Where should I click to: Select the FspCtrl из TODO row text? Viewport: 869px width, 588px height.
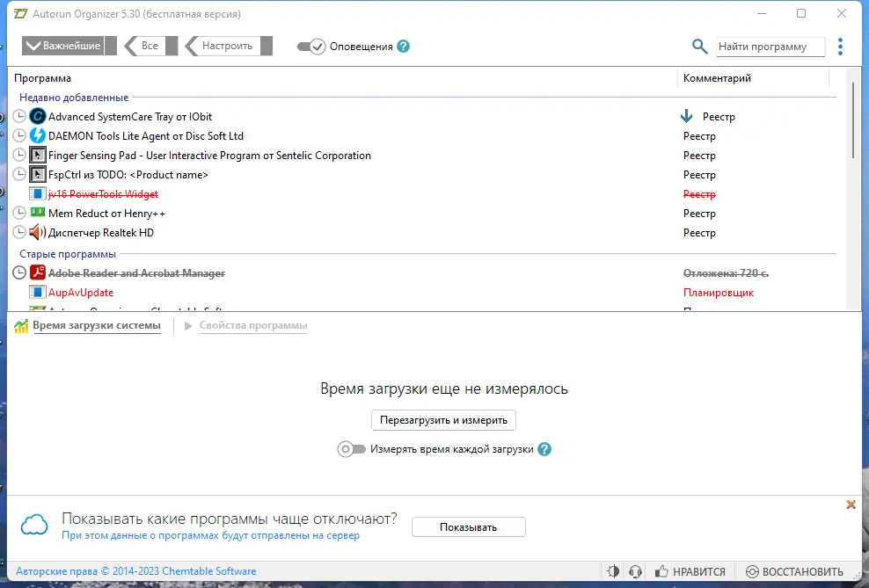click(x=128, y=174)
